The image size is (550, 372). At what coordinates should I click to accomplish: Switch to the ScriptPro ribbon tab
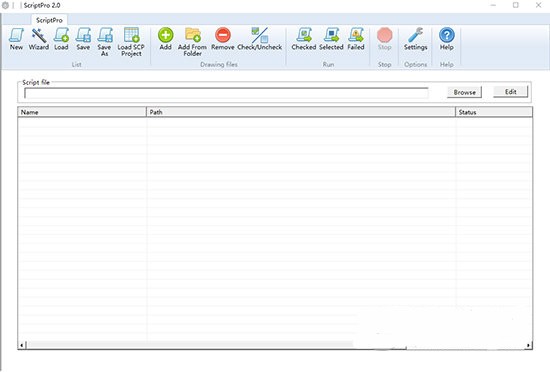[49, 20]
